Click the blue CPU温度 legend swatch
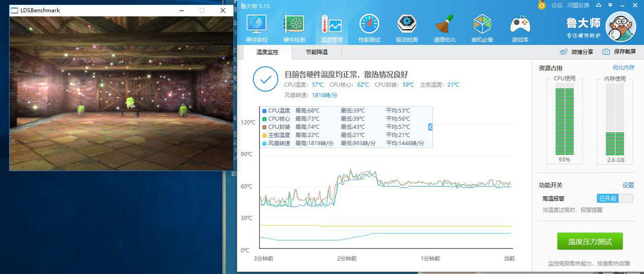This screenshot has width=644, height=274. (x=264, y=111)
